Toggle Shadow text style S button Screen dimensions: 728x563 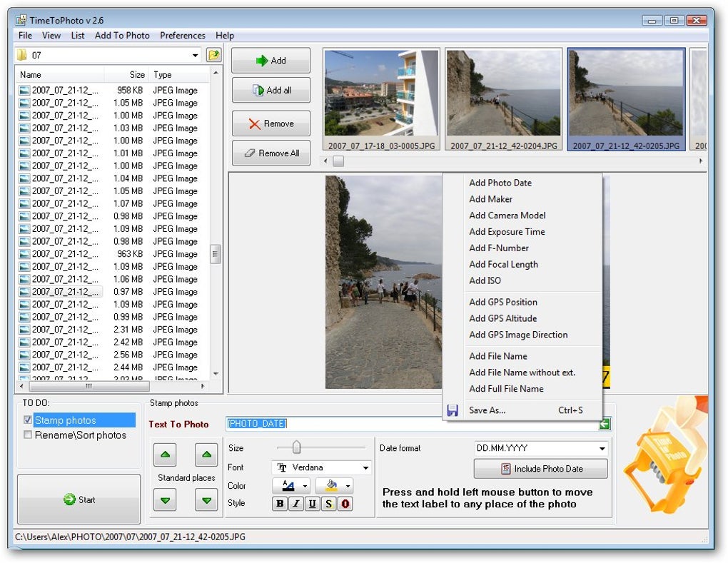coord(329,504)
